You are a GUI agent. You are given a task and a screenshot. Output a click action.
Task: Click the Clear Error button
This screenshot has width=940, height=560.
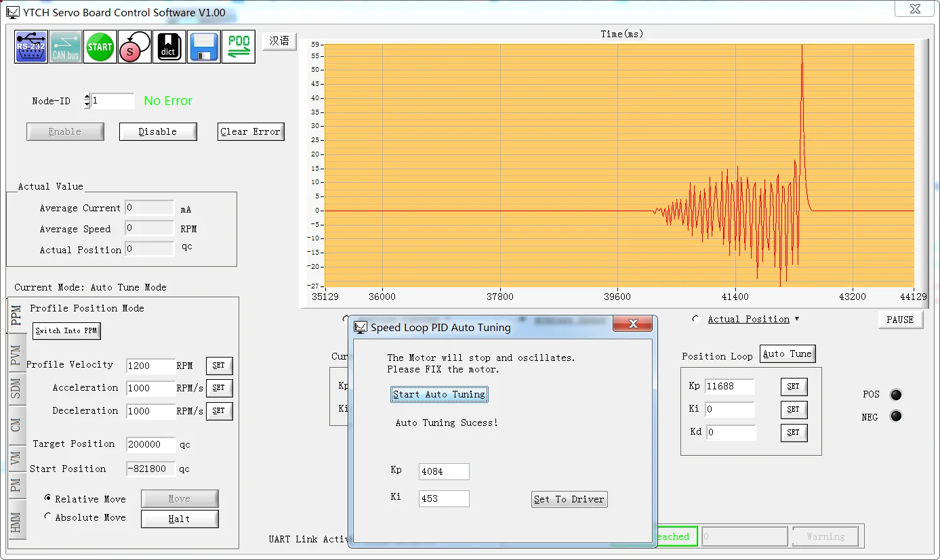click(x=251, y=131)
